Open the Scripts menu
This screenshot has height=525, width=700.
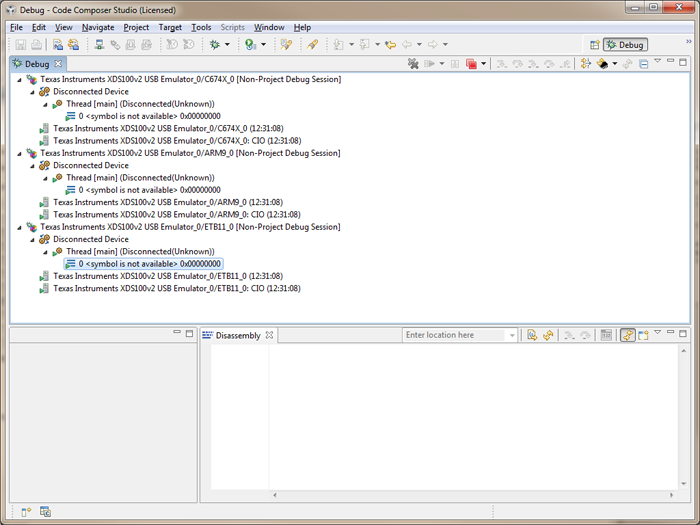(x=232, y=27)
